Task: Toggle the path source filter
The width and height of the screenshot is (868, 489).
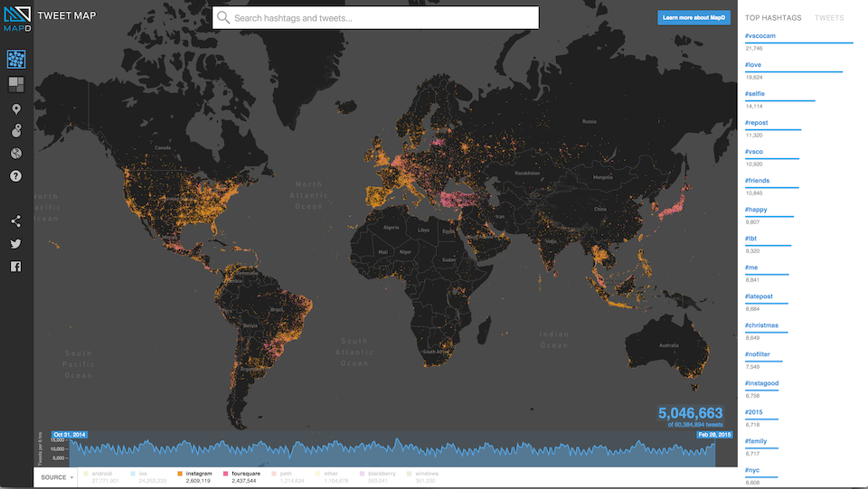Action: click(x=288, y=477)
